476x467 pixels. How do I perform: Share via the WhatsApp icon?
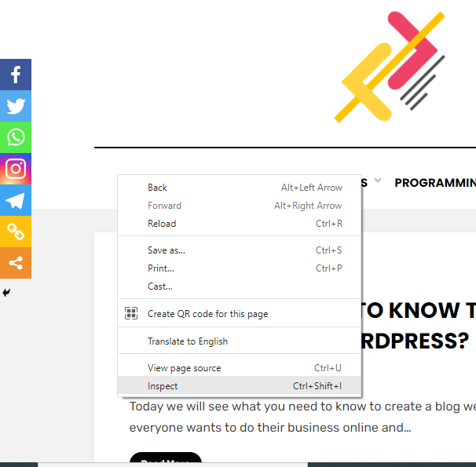[16, 137]
